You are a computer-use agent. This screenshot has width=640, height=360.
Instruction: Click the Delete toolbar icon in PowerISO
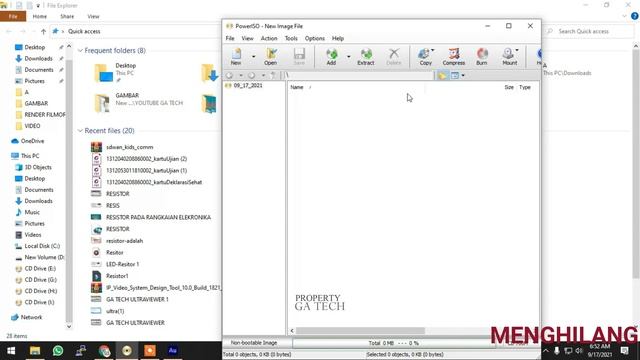[x=393, y=56]
